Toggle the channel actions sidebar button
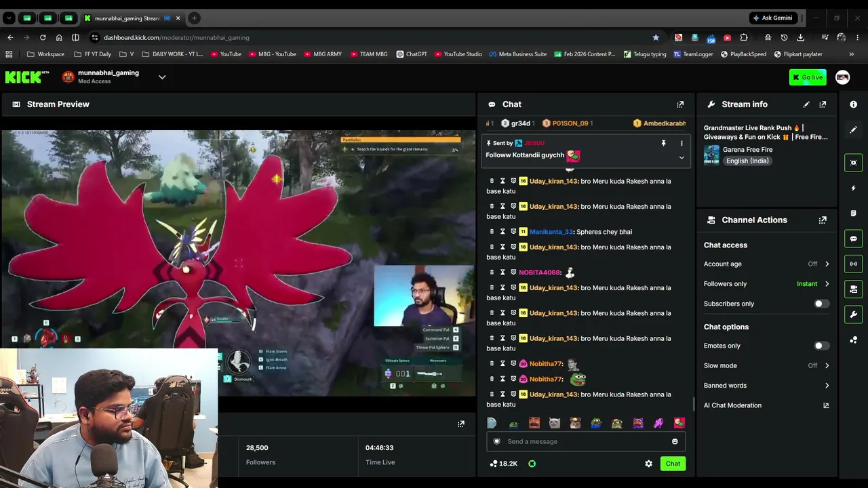The width and height of the screenshot is (868, 488). point(854,289)
